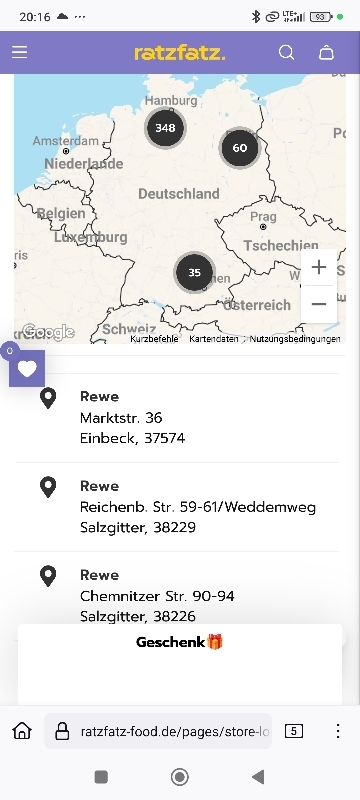Open the Geschenk gift popup
Image resolution: width=360 pixels, height=800 pixels.
point(179,642)
